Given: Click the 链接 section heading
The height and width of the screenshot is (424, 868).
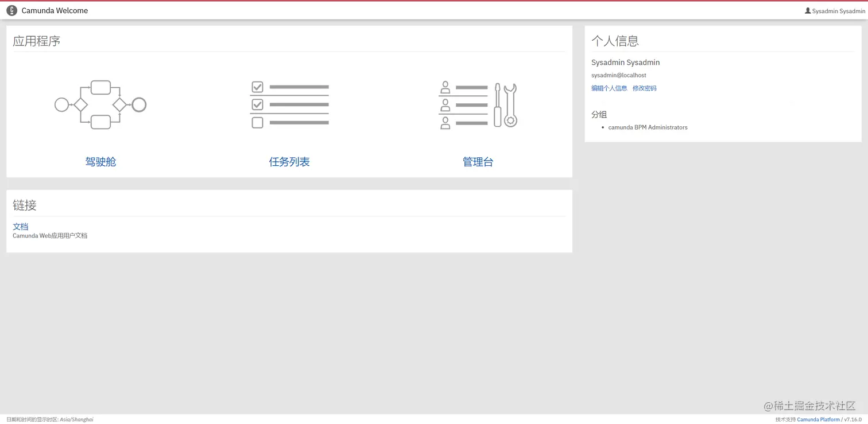Looking at the screenshot, I should coord(25,205).
